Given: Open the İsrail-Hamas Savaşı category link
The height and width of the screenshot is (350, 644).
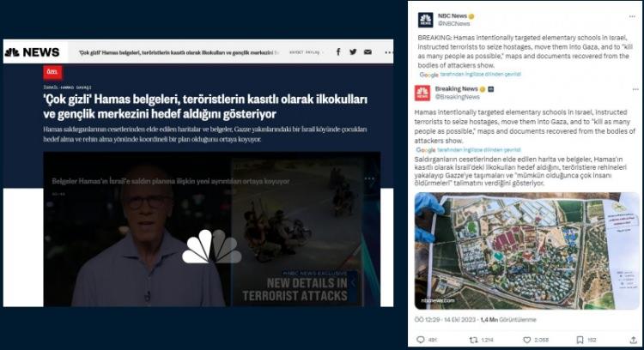Looking at the screenshot, I should point(67,87).
